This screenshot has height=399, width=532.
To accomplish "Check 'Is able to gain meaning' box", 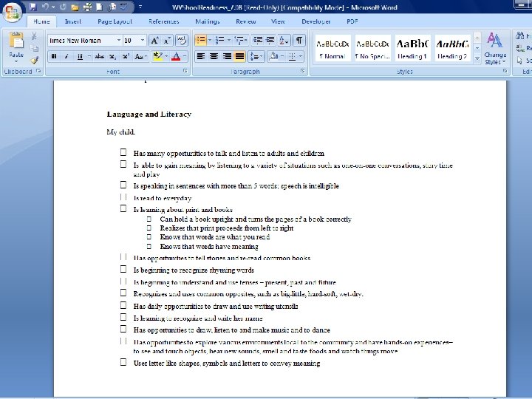I will (x=123, y=164).
